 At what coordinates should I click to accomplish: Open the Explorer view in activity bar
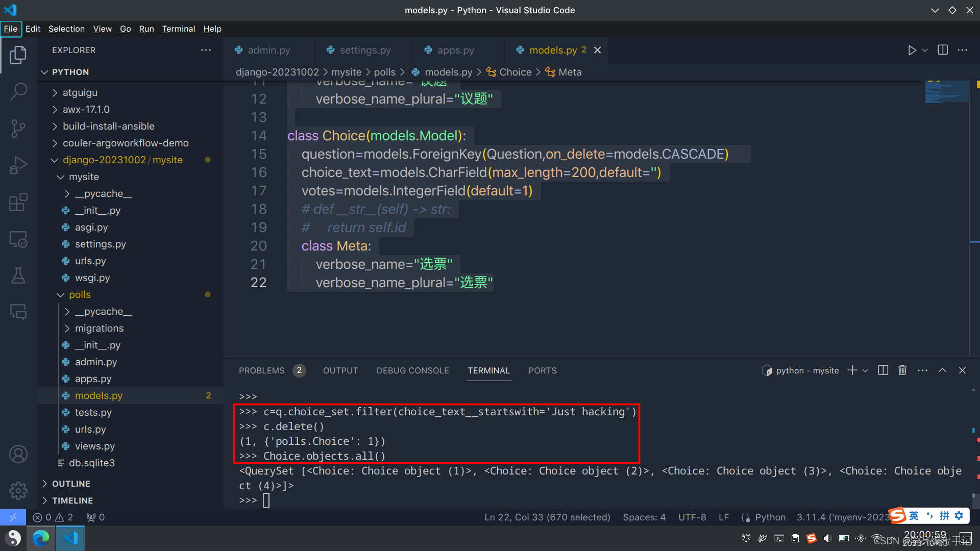[x=18, y=55]
